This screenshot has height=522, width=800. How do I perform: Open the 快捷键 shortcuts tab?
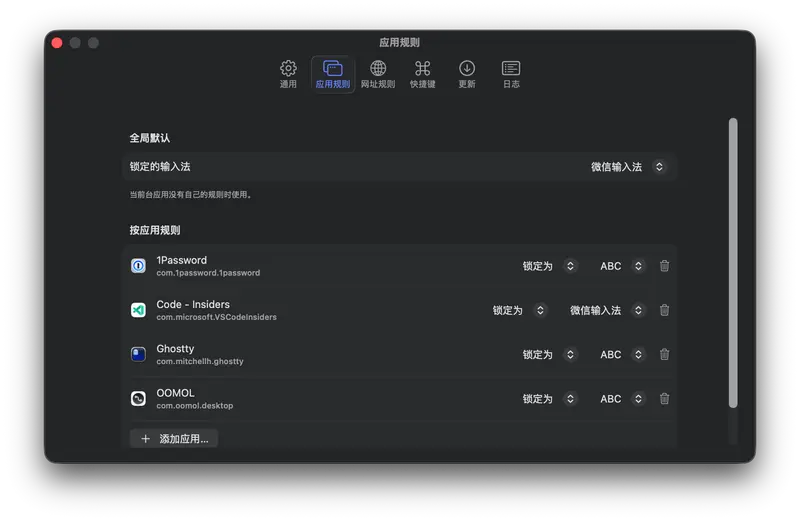pyautogui.click(x=422, y=74)
